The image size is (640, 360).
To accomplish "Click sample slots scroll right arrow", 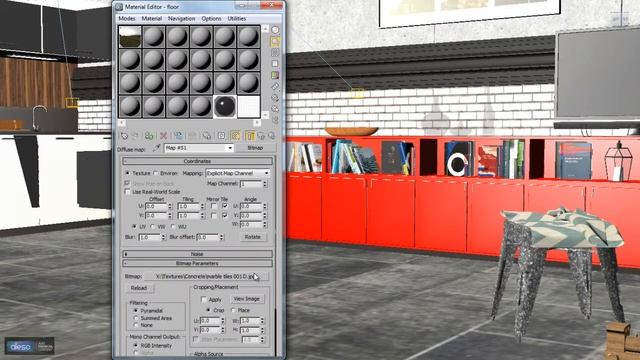I will (257, 122).
